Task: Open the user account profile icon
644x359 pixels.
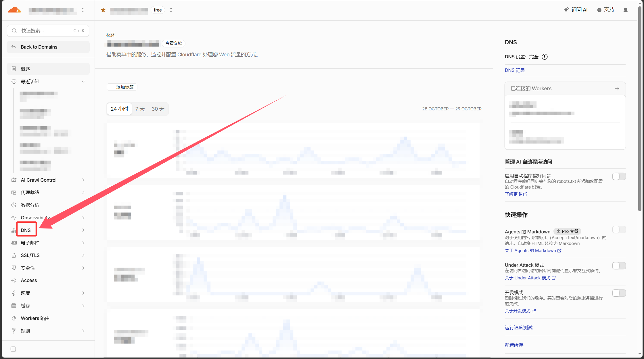Action: [x=625, y=10]
